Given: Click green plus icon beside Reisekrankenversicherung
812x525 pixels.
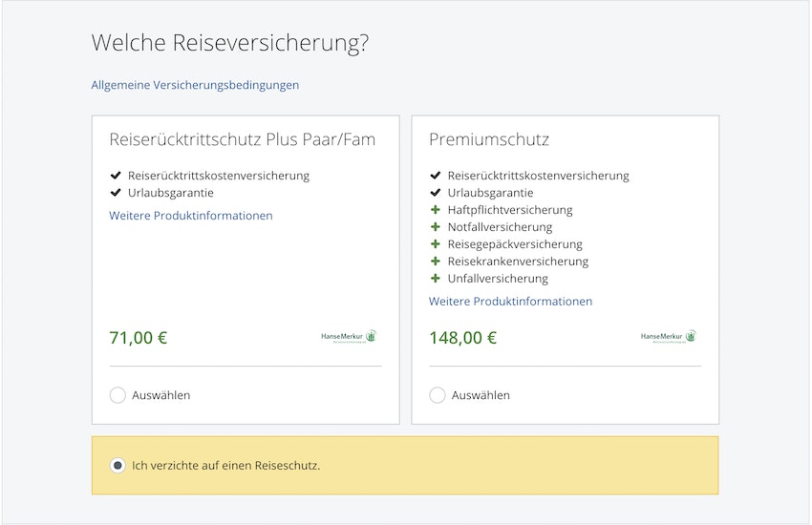Looking at the screenshot, I should coord(436,262).
